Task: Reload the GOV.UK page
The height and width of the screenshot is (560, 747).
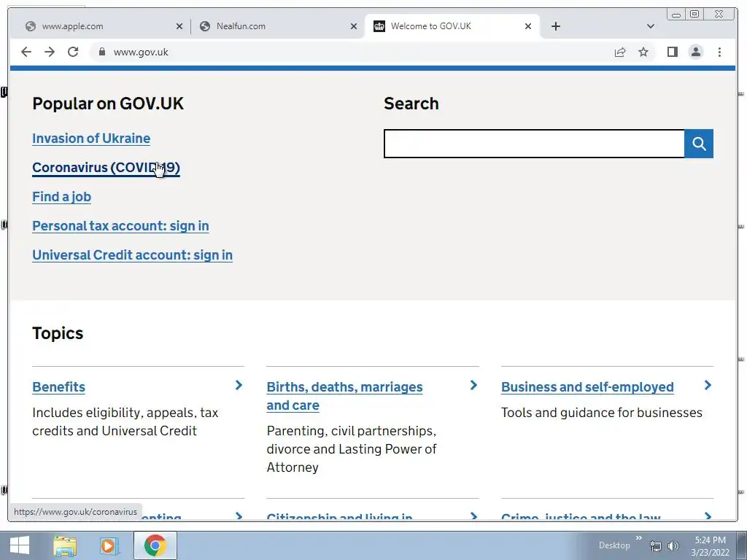Action: click(x=73, y=52)
